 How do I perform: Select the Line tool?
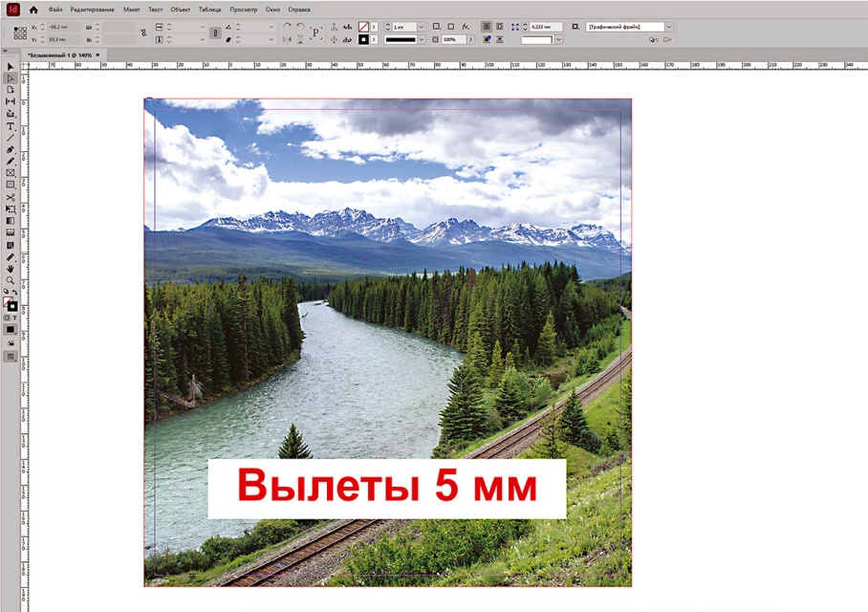pos(11,138)
